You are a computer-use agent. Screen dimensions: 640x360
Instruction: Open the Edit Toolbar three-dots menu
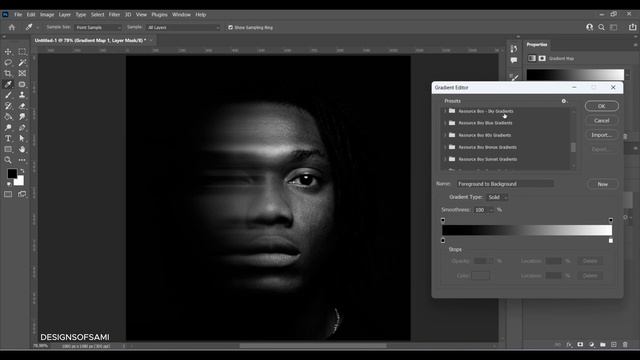(22, 160)
